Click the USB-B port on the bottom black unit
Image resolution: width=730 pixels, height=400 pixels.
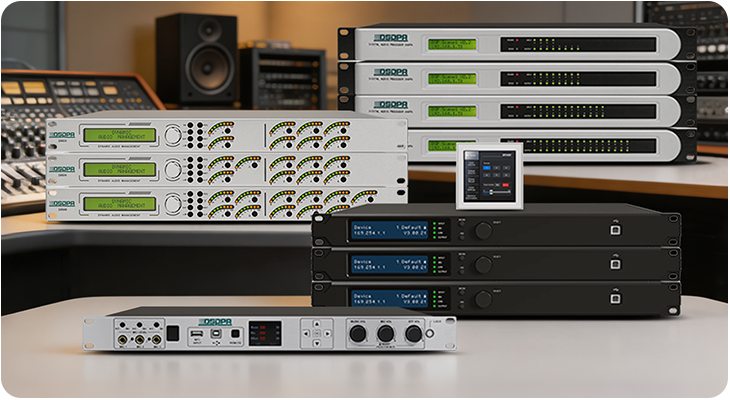pyautogui.click(x=615, y=298)
